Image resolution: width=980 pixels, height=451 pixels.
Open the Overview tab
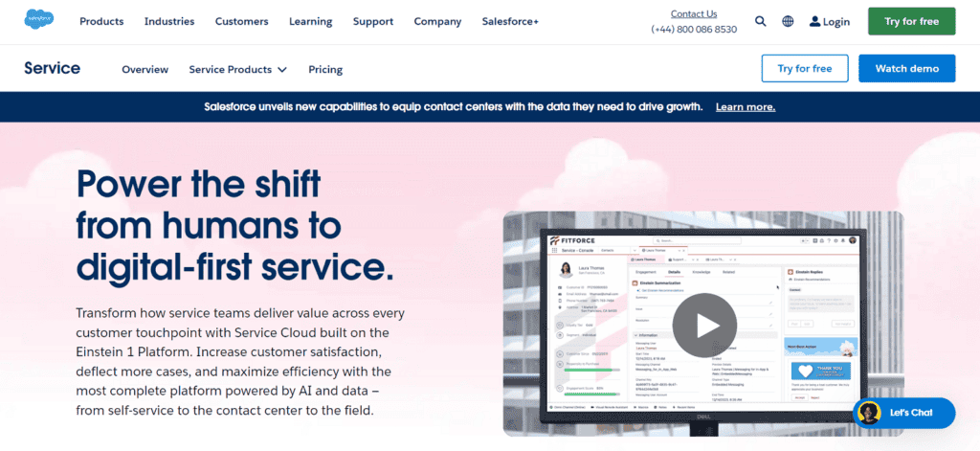point(145,70)
